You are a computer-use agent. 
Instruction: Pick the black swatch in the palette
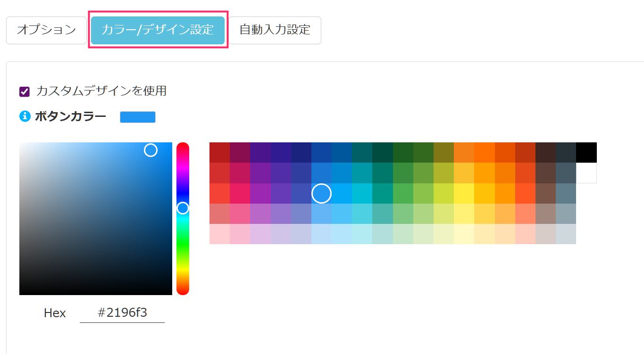coord(586,152)
